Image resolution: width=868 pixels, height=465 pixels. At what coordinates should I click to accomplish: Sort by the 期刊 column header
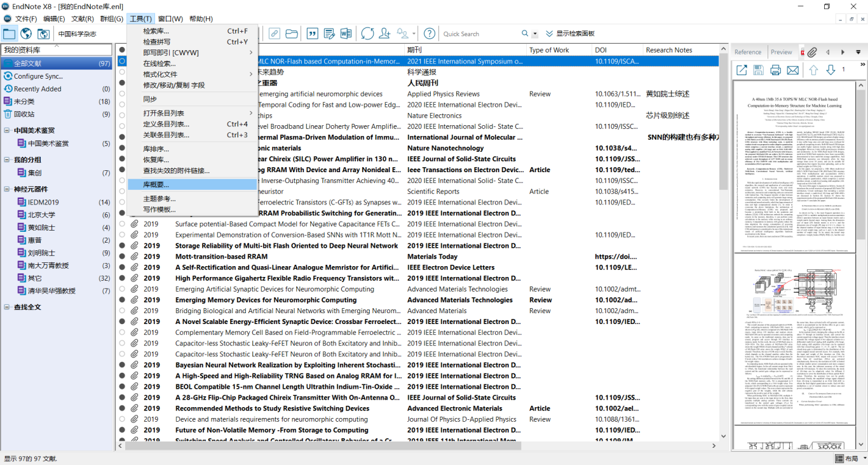(466, 50)
